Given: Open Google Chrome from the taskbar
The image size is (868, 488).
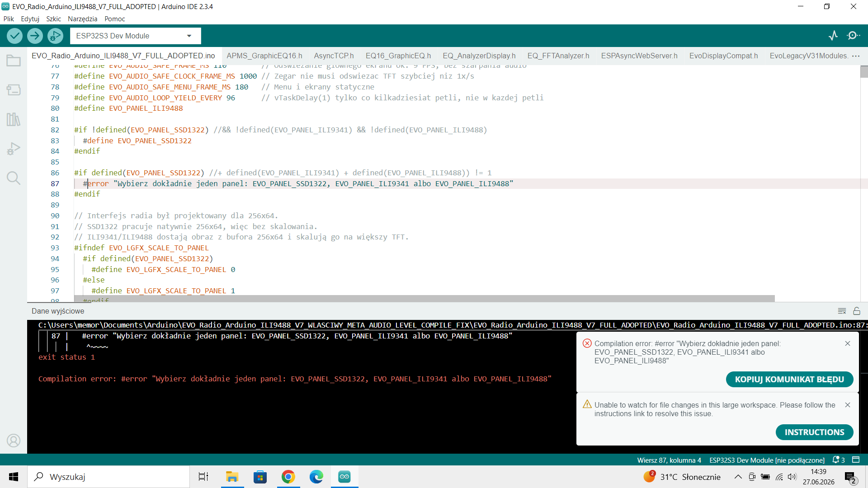Looking at the screenshot, I should click(x=288, y=477).
